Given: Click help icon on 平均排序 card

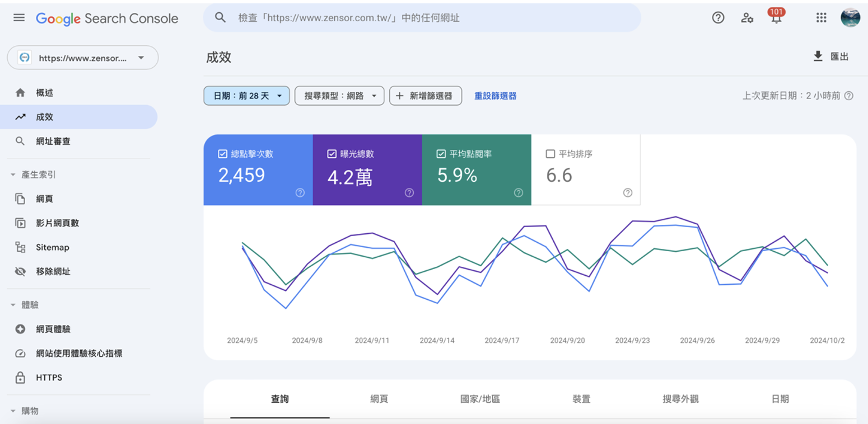Looking at the screenshot, I should coord(628,193).
